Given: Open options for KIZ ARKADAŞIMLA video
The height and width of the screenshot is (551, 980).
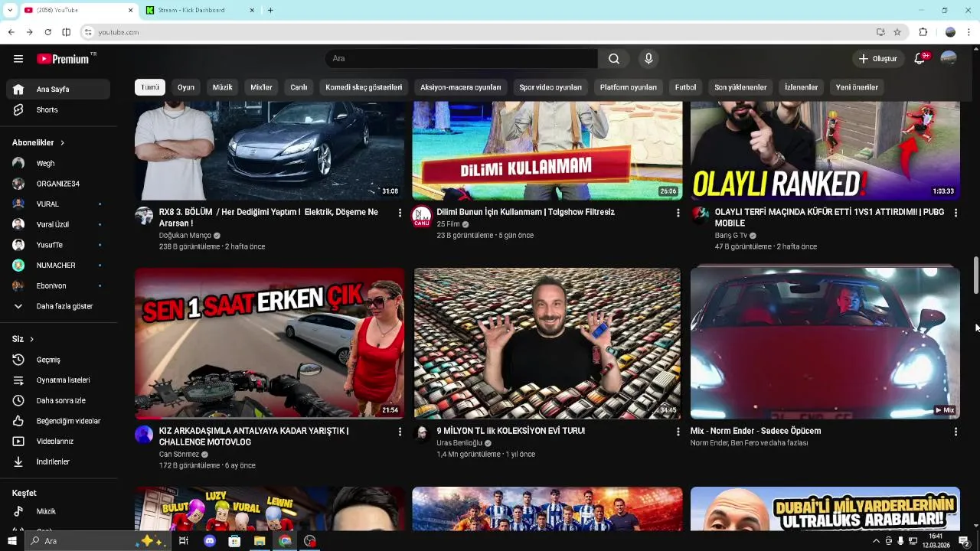Looking at the screenshot, I should tap(400, 432).
